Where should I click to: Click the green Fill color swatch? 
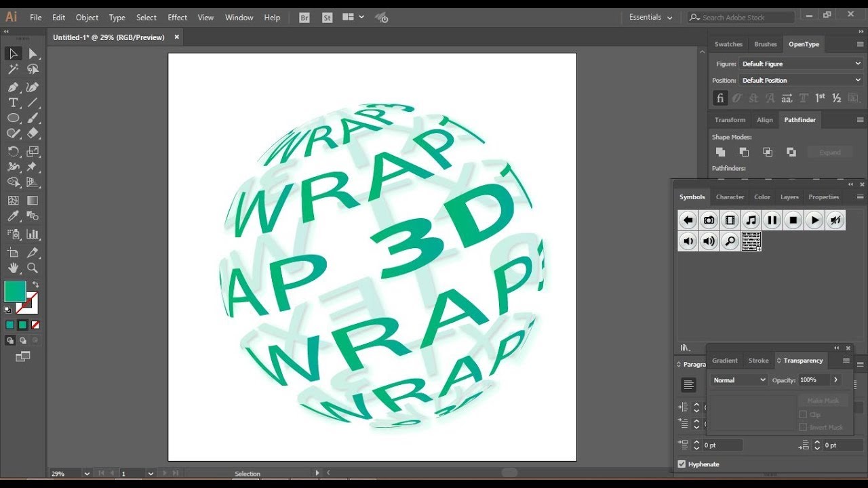point(15,291)
